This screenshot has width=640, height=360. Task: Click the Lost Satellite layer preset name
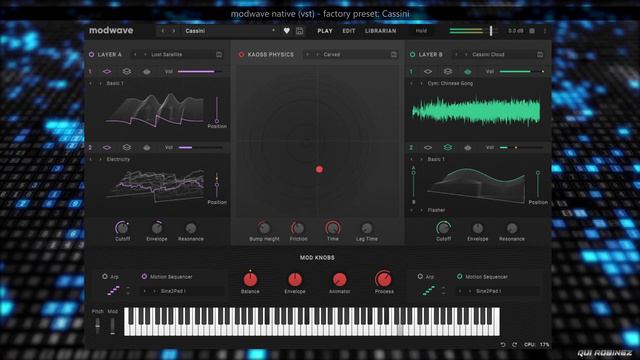167,54
